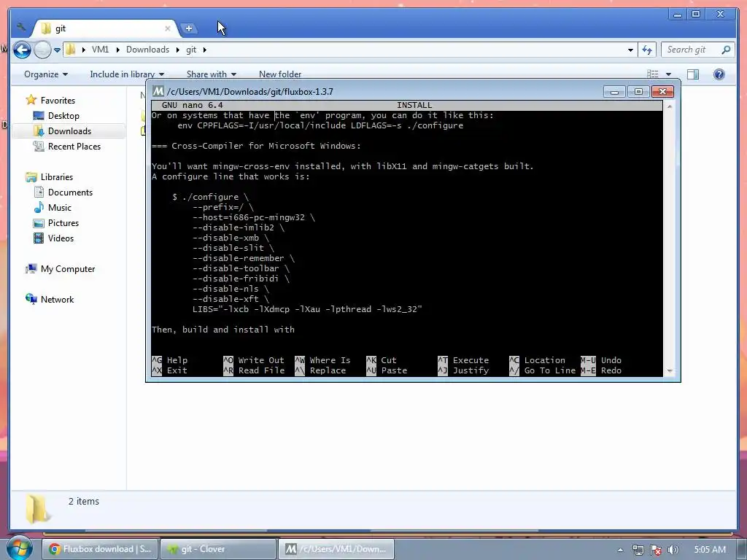Open Videos library

pyautogui.click(x=61, y=238)
